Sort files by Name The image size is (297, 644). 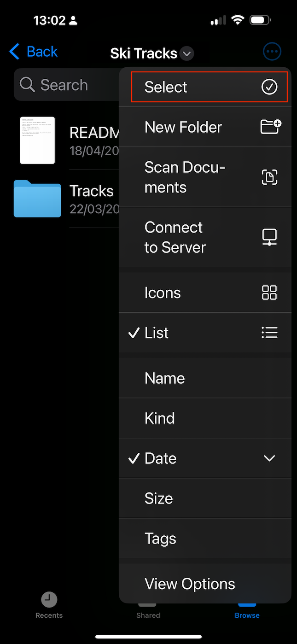pyautogui.click(x=164, y=378)
